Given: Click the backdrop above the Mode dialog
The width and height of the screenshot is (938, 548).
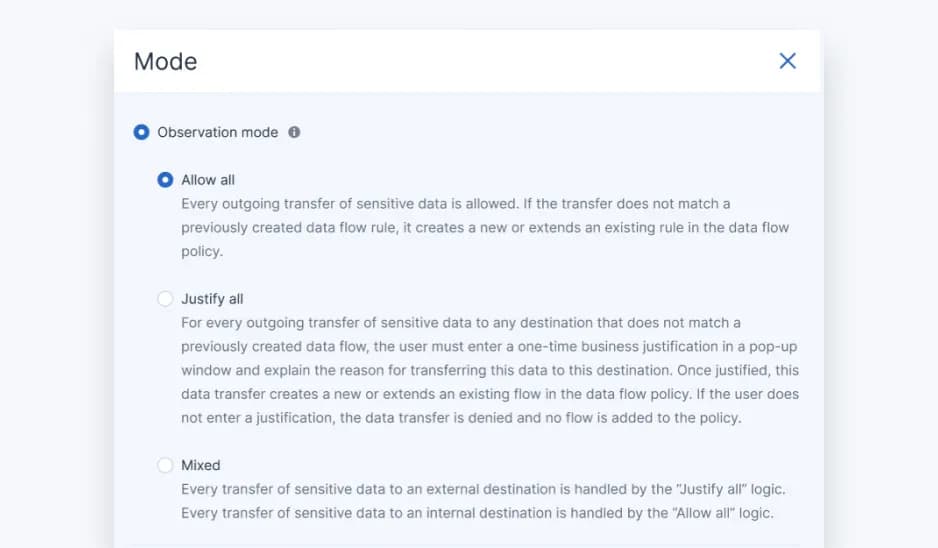Looking at the screenshot, I should (468, 13).
